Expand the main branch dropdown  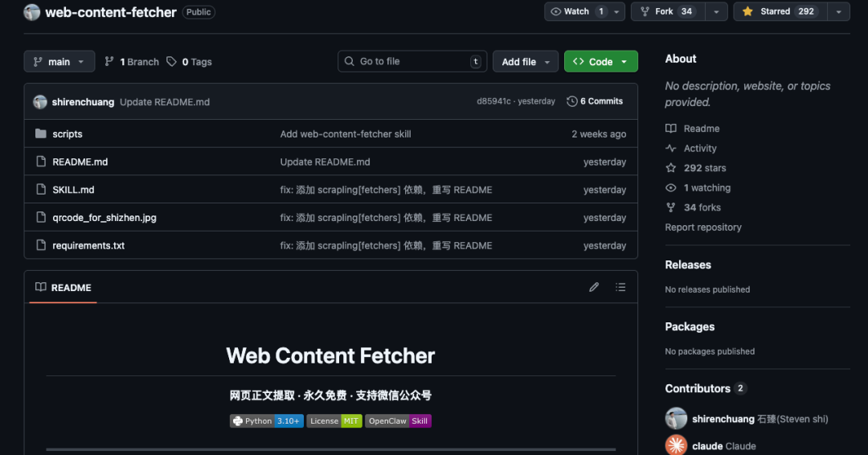tap(59, 62)
